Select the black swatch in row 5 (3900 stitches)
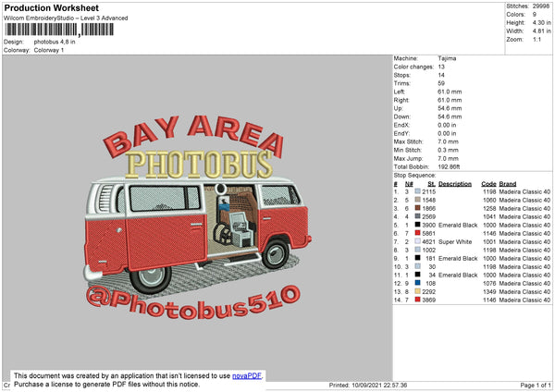The image size is (555, 392). [418, 225]
